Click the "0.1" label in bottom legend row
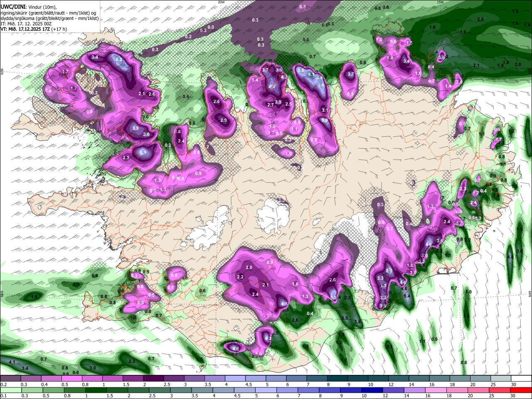The width and height of the screenshot is (532, 399). point(4,396)
